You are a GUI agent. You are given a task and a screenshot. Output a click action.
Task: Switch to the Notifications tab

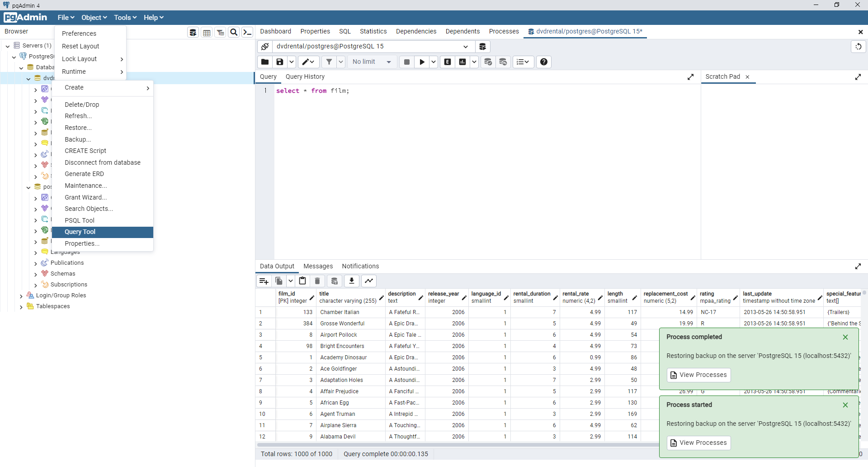pos(360,267)
